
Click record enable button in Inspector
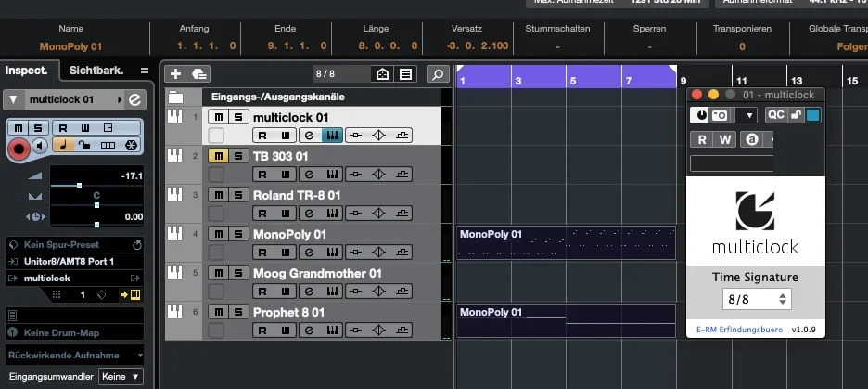[x=18, y=146]
